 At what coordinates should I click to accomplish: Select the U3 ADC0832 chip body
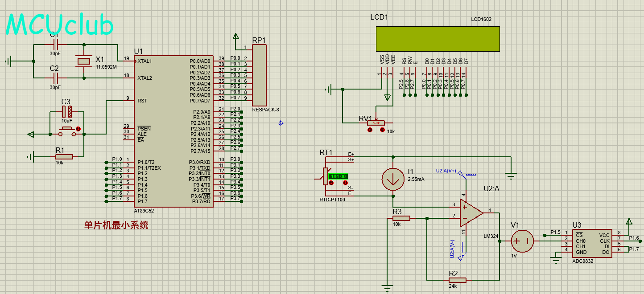click(x=591, y=243)
